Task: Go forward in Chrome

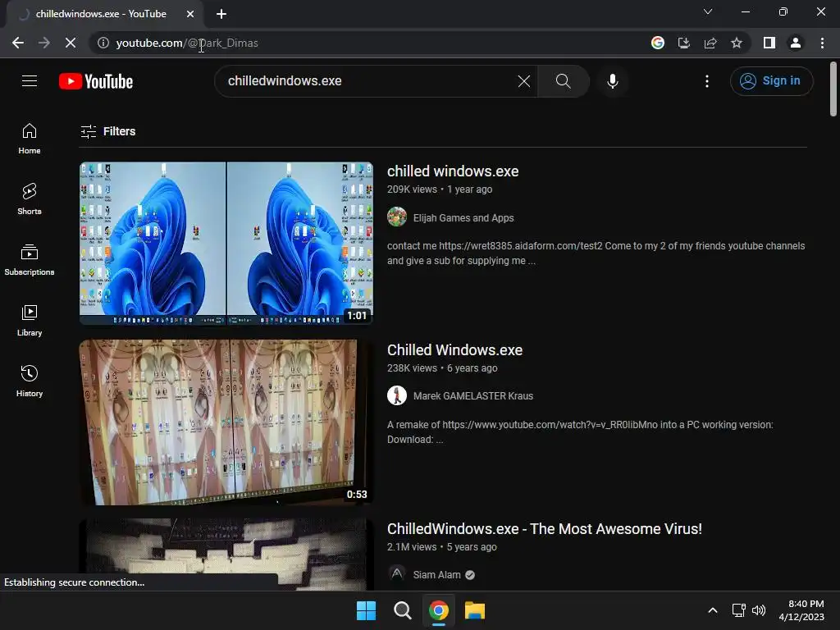Action: [44, 43]
